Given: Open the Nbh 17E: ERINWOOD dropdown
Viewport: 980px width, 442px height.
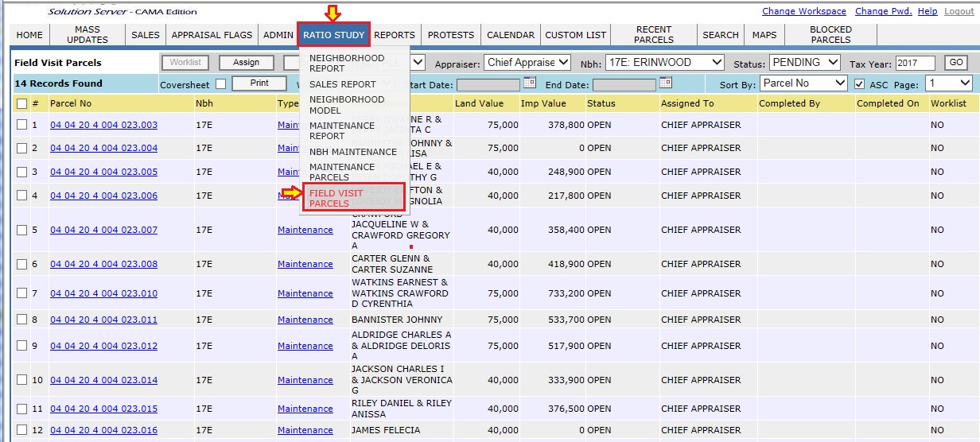Looking at the screenshot, I should (x=663, y=62).
